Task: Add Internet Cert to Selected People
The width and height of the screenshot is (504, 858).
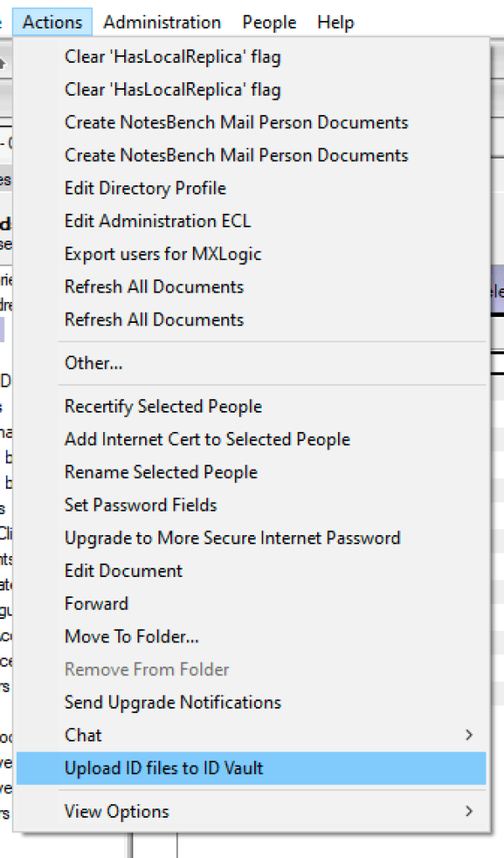Action: click(207, 439)
